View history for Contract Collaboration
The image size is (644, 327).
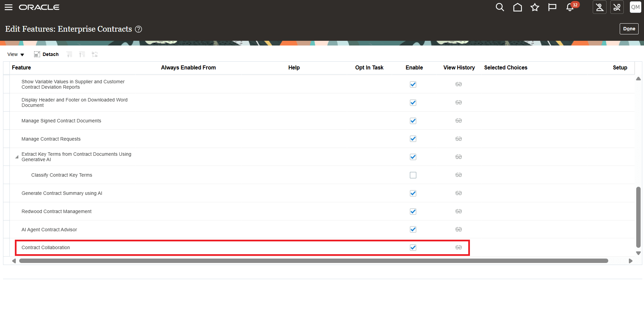point(458,247)
